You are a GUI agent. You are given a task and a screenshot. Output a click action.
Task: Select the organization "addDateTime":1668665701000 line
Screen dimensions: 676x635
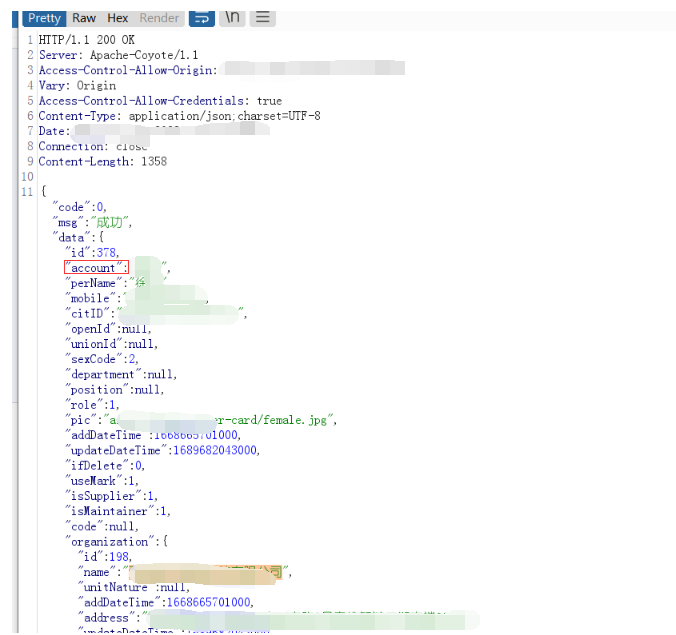tap(166, 602)
